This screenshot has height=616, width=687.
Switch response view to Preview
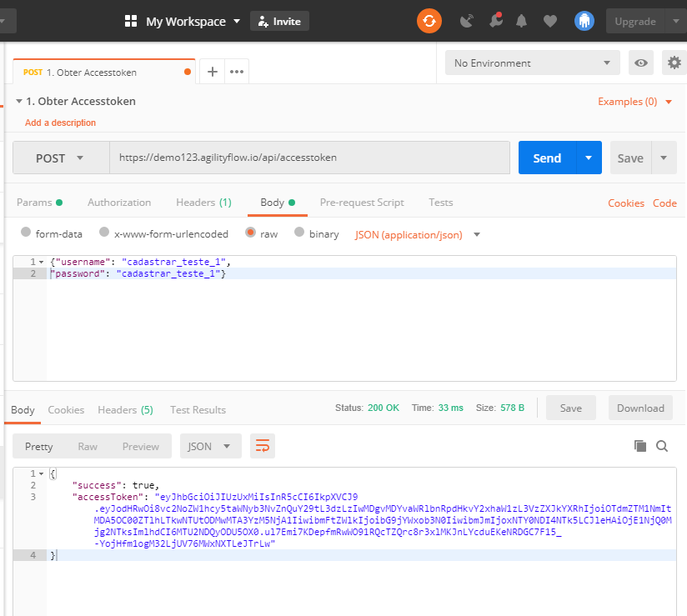click(141, 446)
